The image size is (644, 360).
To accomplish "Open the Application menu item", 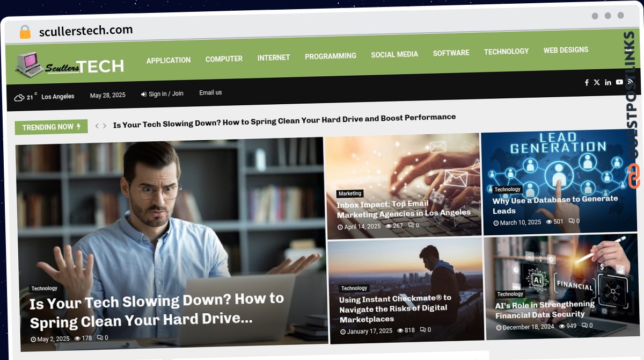I will [x=169, y=60].
